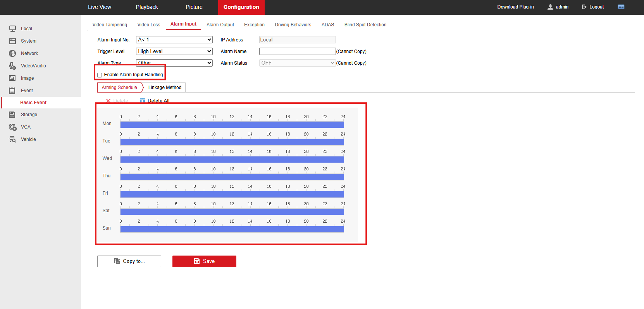The width and height of the screenshot is (644, 309).
Task: Select Monday's blue schedule bar
Action: tap(232, 125)
